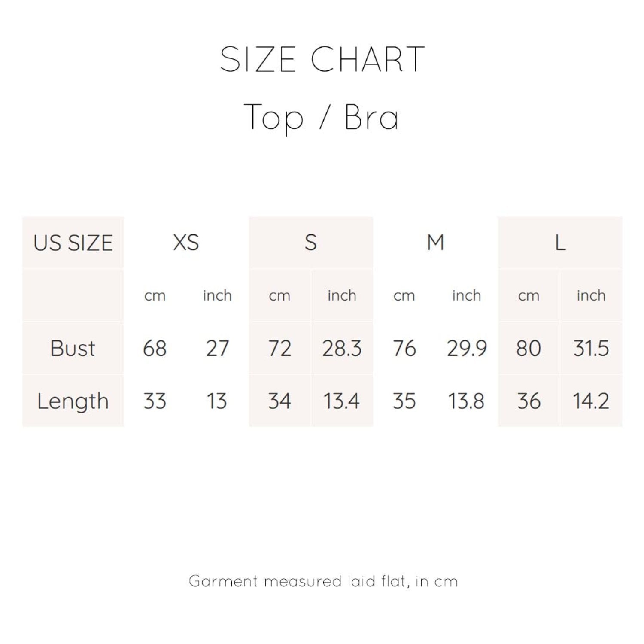Select the S size column header

coord(311,243)
